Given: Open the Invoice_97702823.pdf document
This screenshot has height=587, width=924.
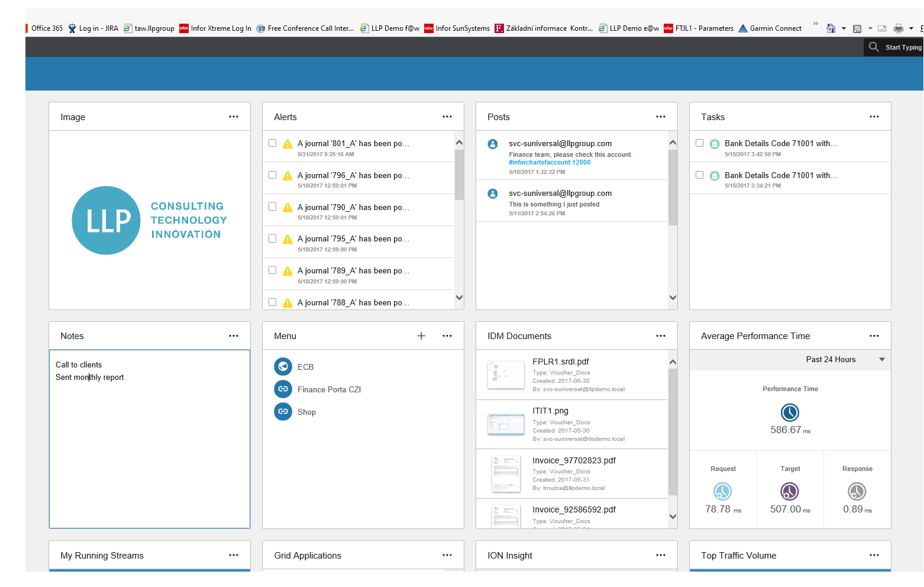Looking at the screenshot, I should (x=574, y=460).
